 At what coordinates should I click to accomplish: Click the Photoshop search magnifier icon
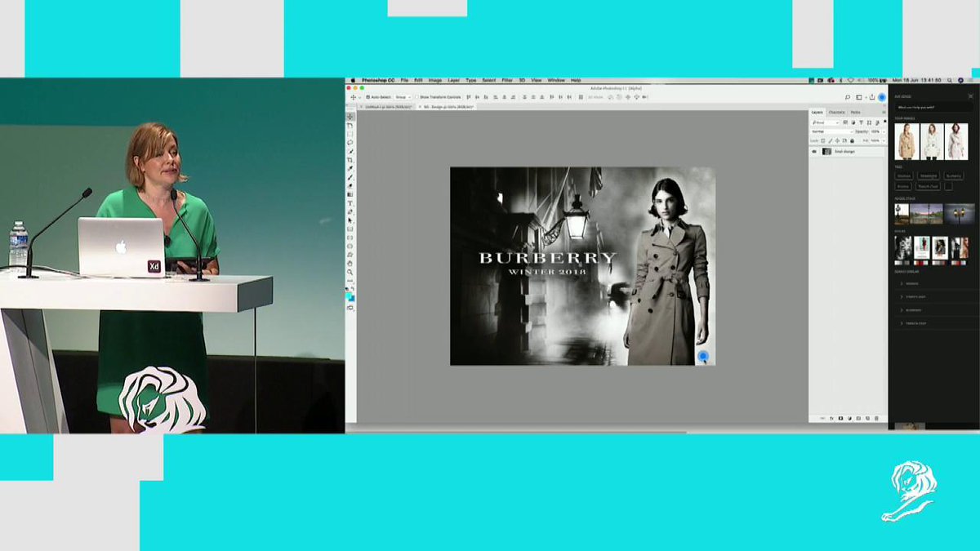click(x=848, y=97)
